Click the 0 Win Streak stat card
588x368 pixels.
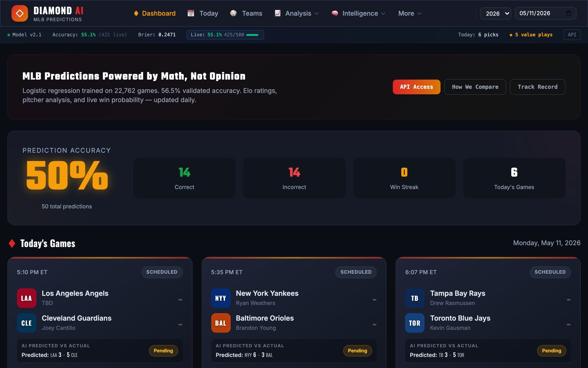(404, 178)
